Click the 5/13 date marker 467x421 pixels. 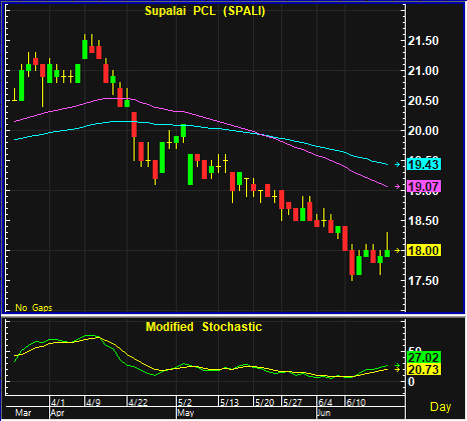(x=230, y=402)
